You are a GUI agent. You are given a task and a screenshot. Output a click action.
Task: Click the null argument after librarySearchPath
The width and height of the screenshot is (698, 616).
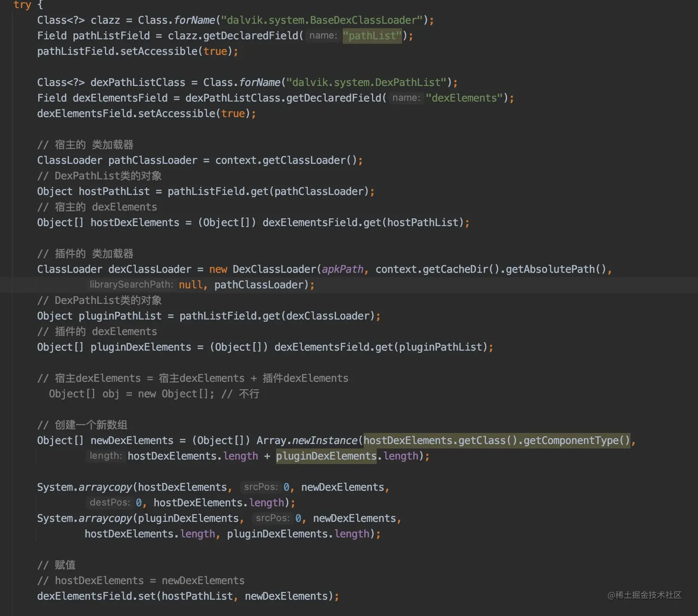190,285
